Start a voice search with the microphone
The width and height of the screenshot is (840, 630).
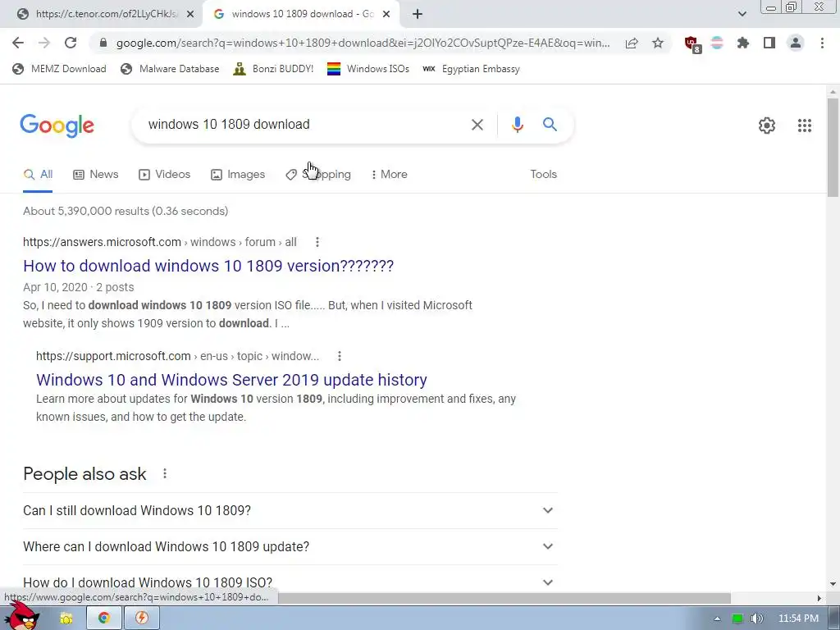tap(517, 125)
